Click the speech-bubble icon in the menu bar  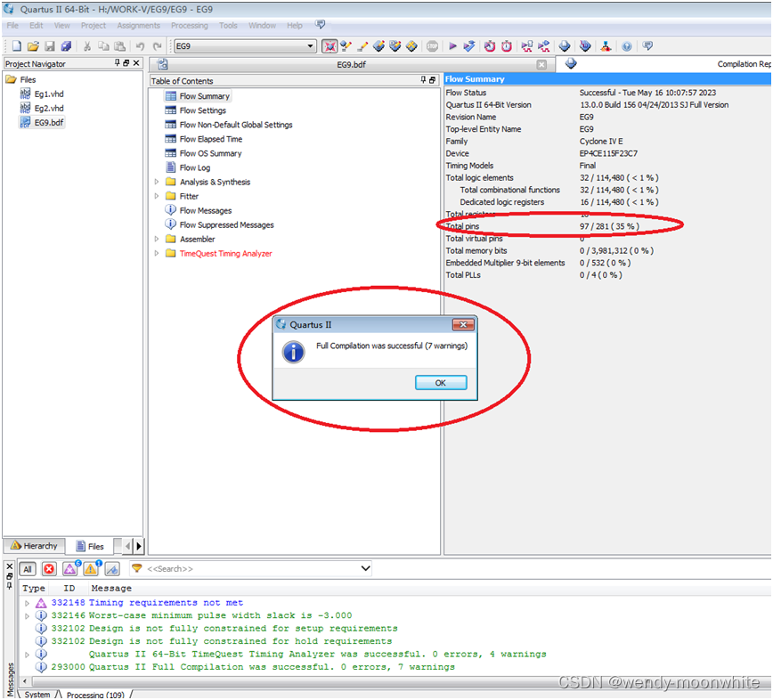pos(320,24)
